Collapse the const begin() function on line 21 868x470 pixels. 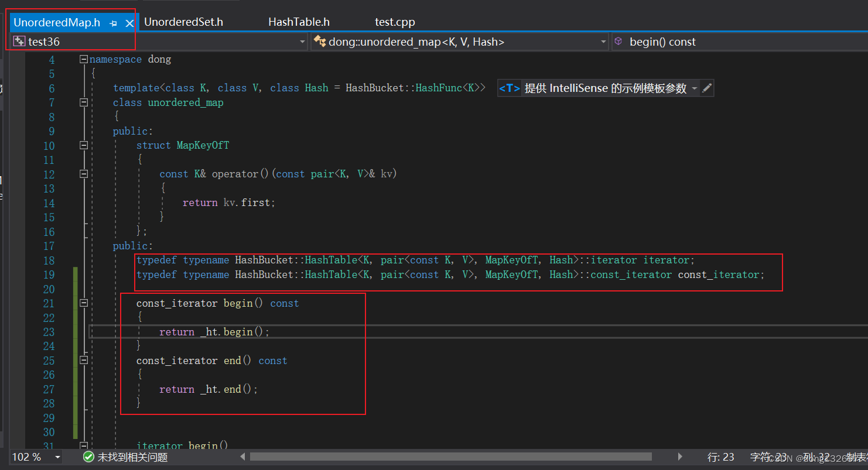click(84, 303)
